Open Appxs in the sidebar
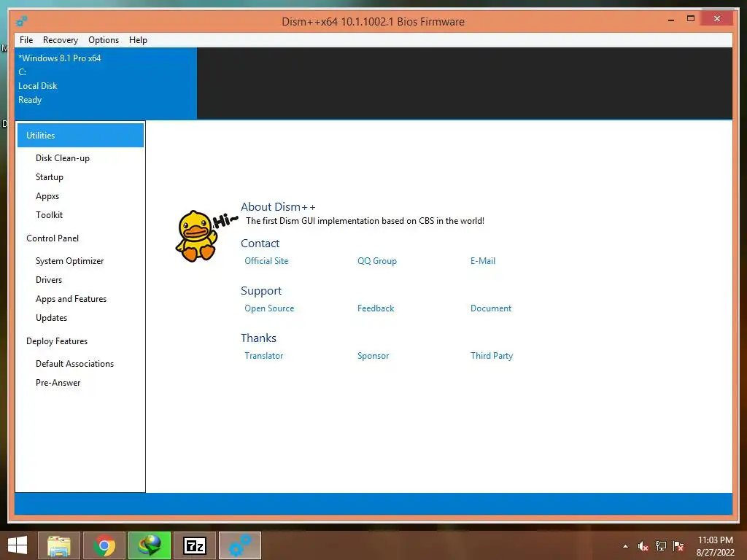The image size is (747, 560). [x=47, y=196]
